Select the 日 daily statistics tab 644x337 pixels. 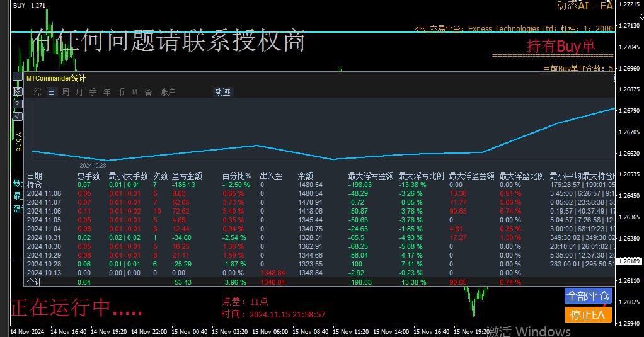pyautogui.click(x=51, y=92)
